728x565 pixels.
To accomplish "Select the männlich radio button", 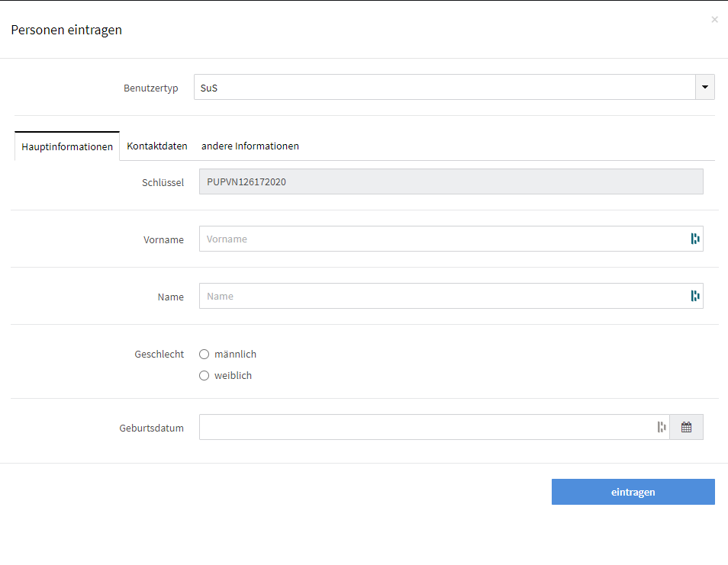I will [205, 355].
